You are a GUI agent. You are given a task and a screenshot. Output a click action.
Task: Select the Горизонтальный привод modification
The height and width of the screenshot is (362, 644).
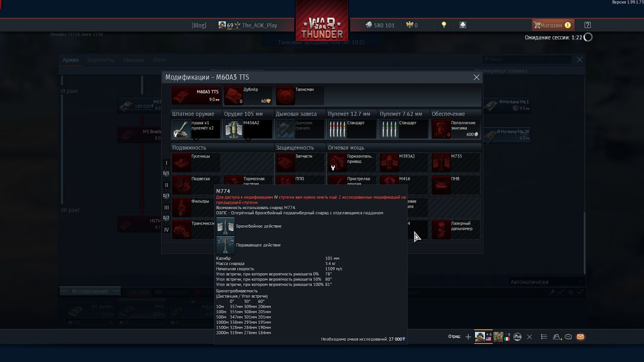pyautogui.click(x=352, y=162)
